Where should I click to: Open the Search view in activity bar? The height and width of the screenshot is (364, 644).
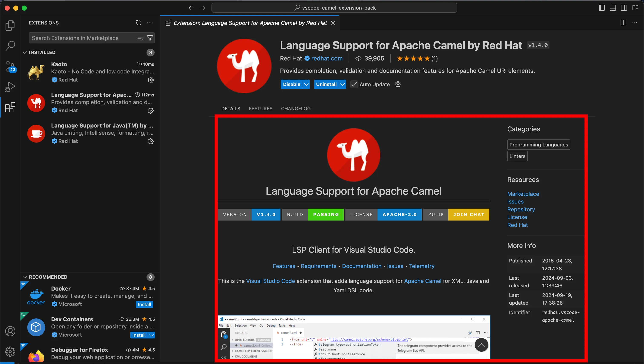(x=10, y=46)
